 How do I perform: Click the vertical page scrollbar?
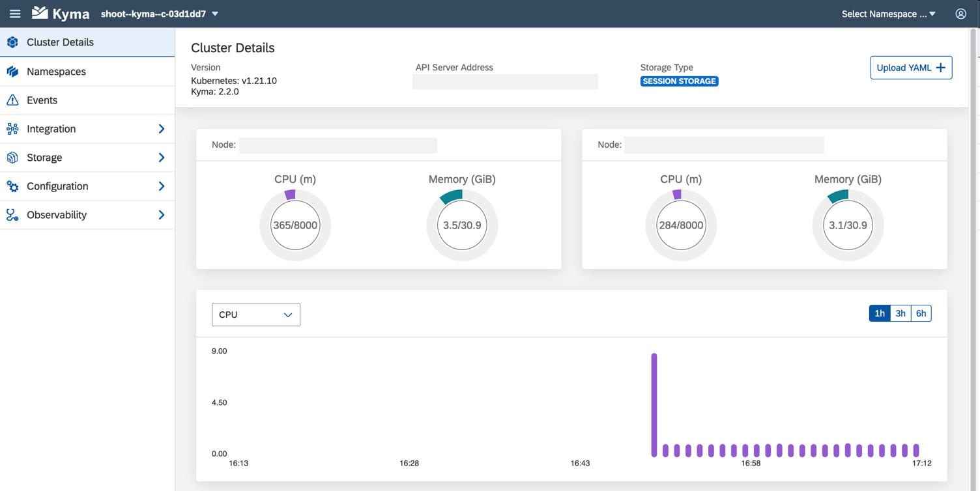974,259
